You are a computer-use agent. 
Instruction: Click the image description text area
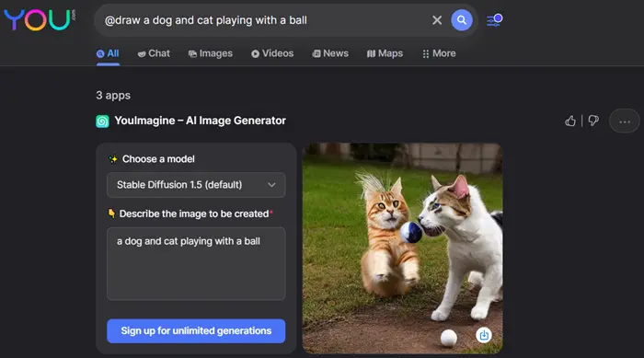[x=196, y=263]
